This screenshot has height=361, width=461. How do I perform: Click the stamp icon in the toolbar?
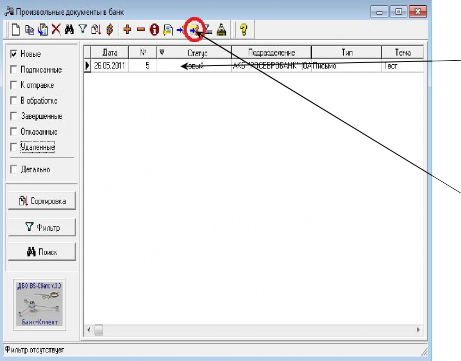(221, 30)
